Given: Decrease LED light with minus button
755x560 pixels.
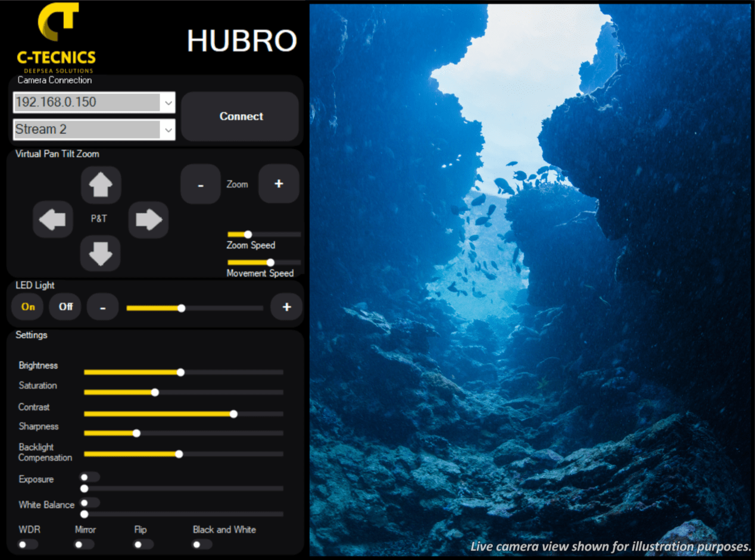Looking at the screenshot, I should pyautogui.click(x=102, y=308).
